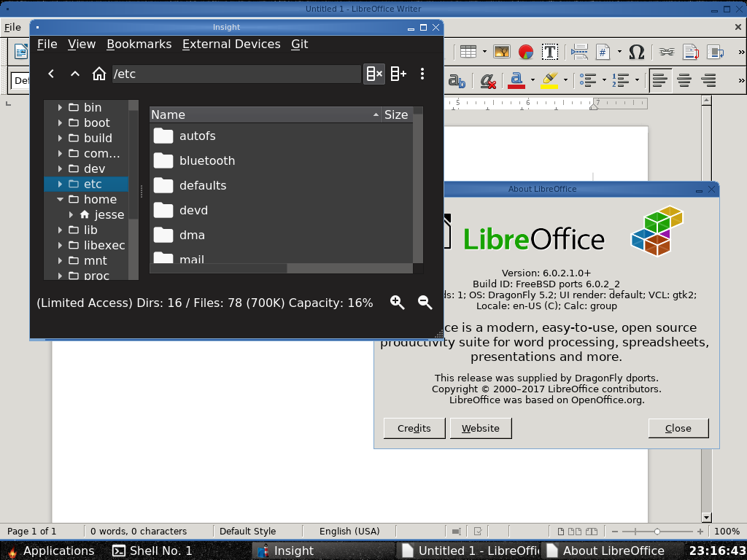Click the Credits button
The width and height of the screenshot is (747, 560).
(x=414, y=428)
